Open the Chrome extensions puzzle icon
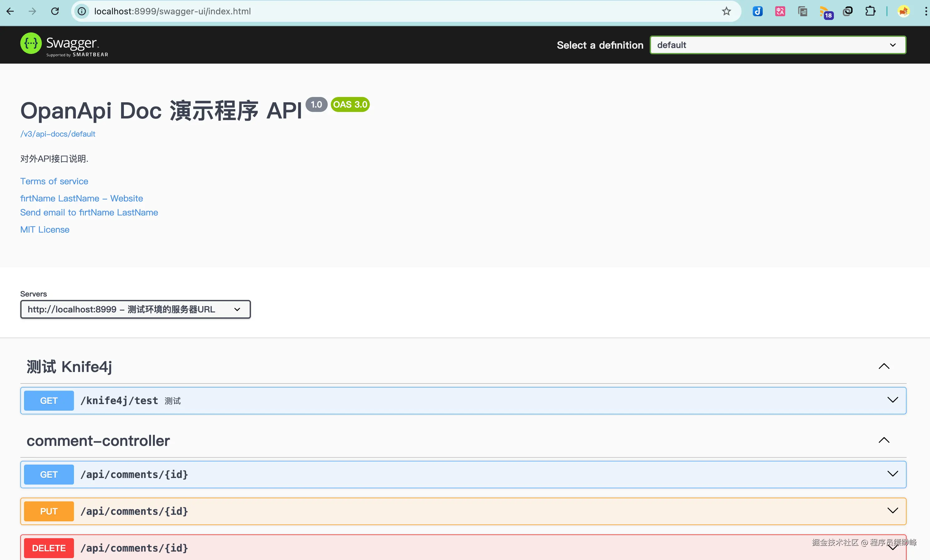The height and width of the screenshot is (560, 930). coord(870,11)
